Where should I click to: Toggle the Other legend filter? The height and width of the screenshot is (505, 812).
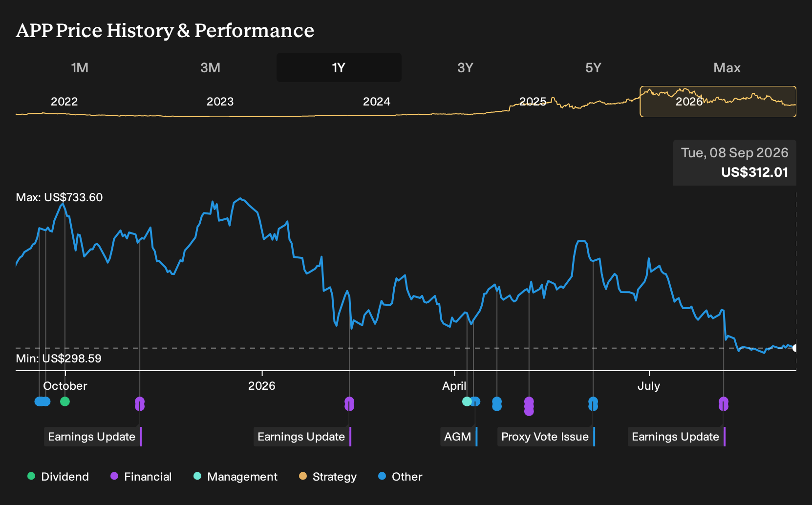tap(400, 477)
